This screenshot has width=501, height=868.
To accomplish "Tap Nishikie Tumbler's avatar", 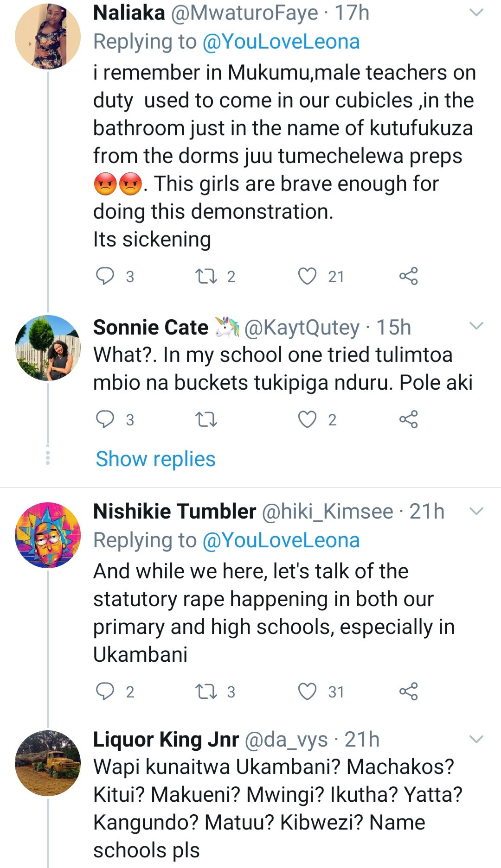I will pyautogui.click(x=48, y=535).
